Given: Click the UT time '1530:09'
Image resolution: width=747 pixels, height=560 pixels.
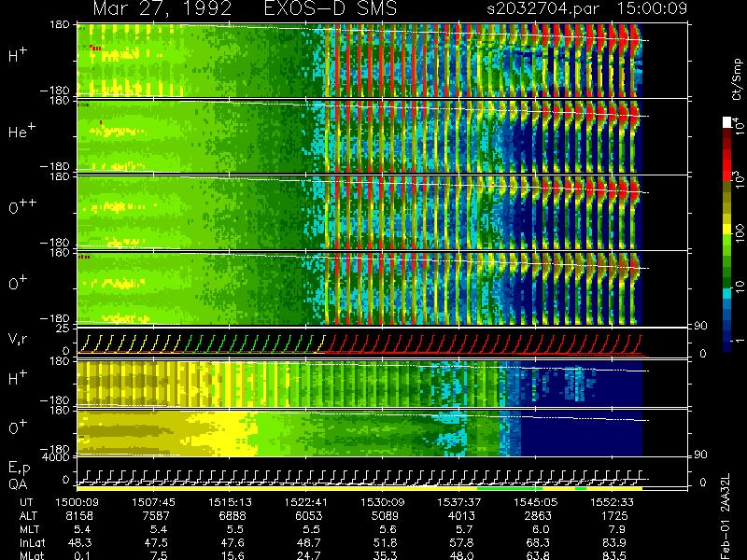Looking at the screenshot, I should coord(382,502).
